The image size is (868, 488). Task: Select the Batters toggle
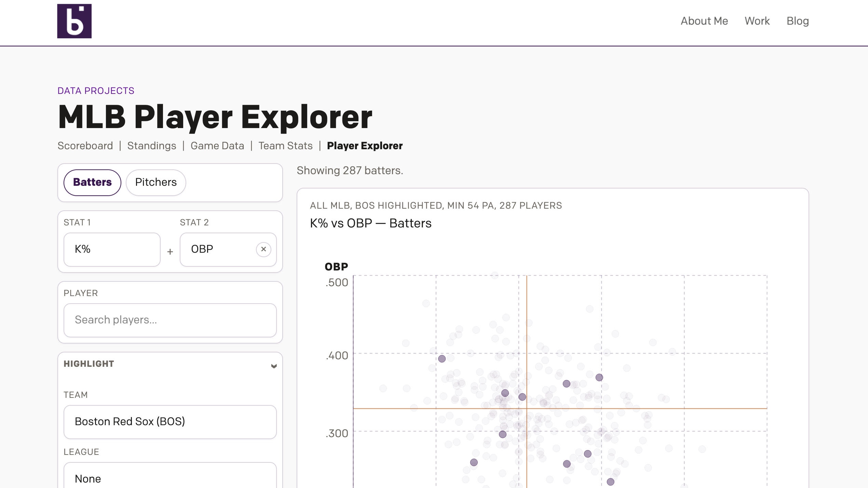(92, 182)
